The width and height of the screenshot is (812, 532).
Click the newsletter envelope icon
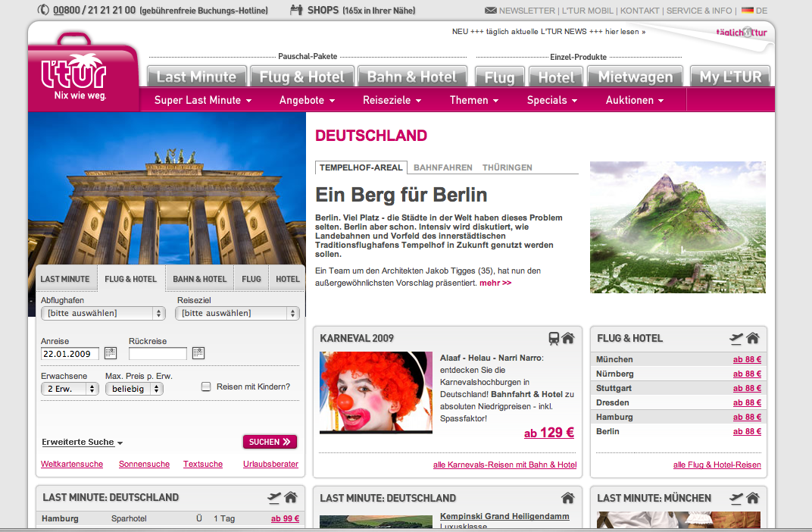point(491,11)
